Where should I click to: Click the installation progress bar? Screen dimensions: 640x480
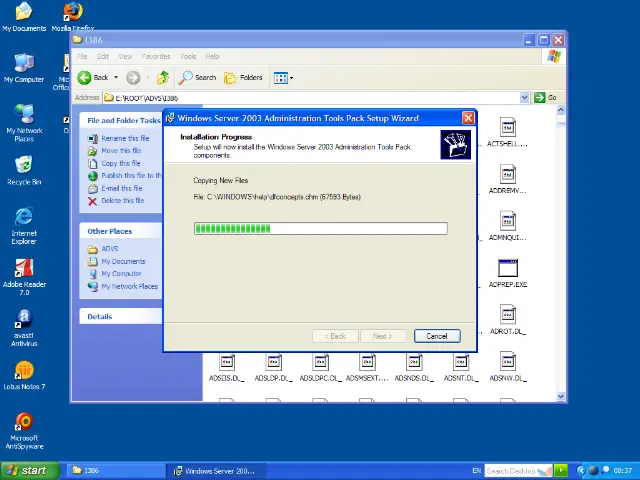[320, 228]
